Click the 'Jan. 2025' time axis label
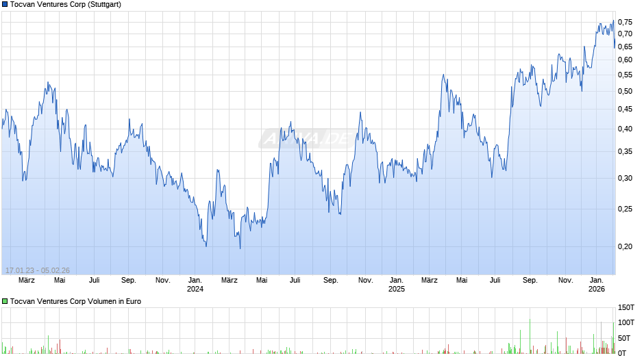Image resolution: width=644 pixels, height=360 pixels. tap(397, 285)
